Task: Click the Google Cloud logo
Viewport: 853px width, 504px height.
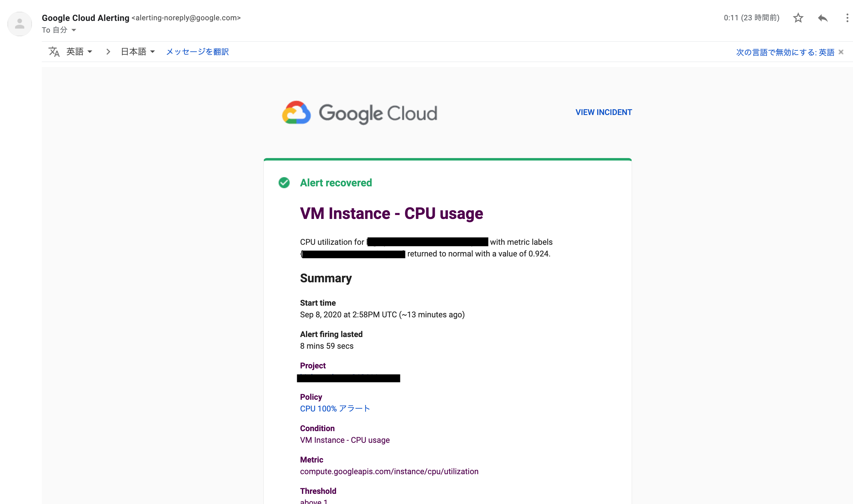Action: [359, 113]
